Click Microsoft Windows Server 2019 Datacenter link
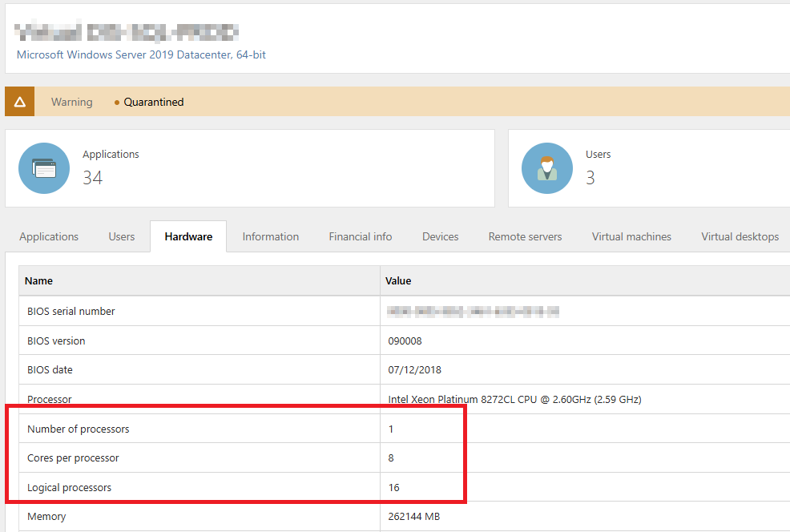The image size is (790, 532). [141, 55]
